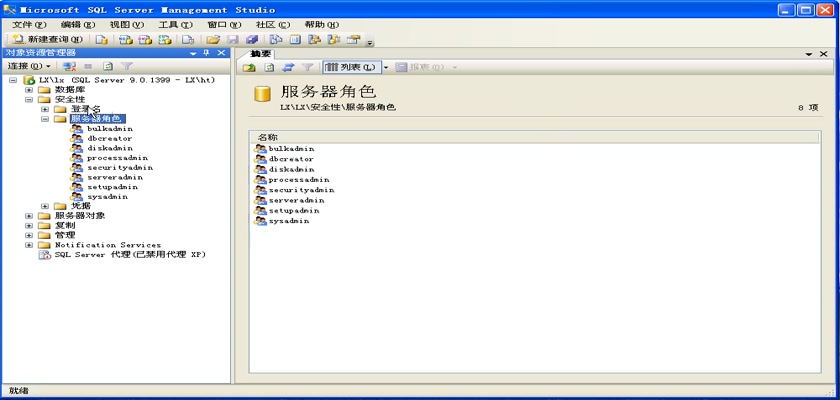This screenshot has height=400, width=840.
Task: Expand the 数据库 folder in tree
Action: click(x=29, y=90)
